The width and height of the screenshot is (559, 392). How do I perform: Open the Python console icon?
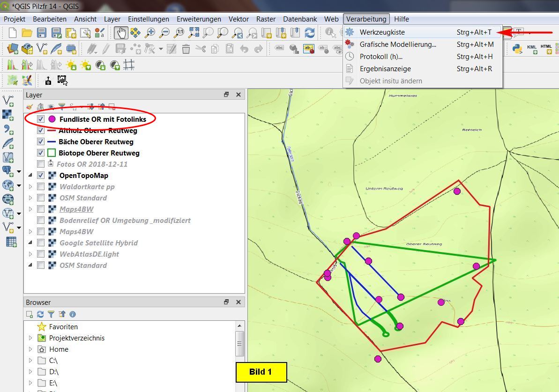(517, 49)
